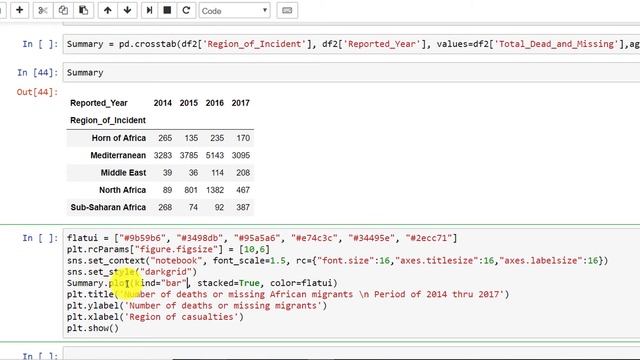Interrupt the kernel with stop icon
Image resolution: width=640 pixels, height=360 pixels.
[x=167, y=10]
